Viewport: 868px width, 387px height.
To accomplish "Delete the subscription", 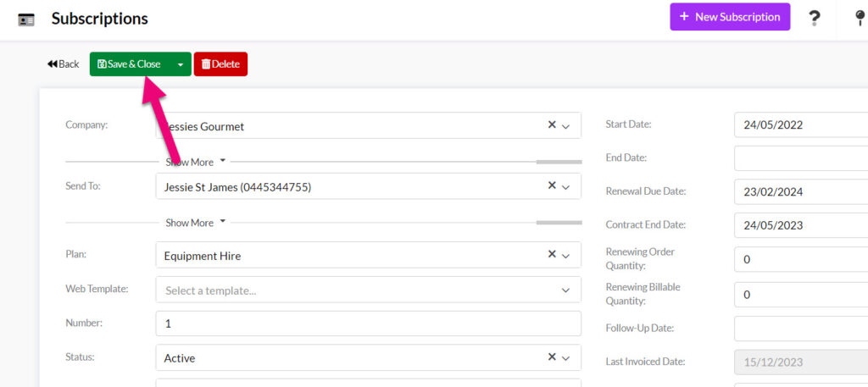I will (220, 64).
